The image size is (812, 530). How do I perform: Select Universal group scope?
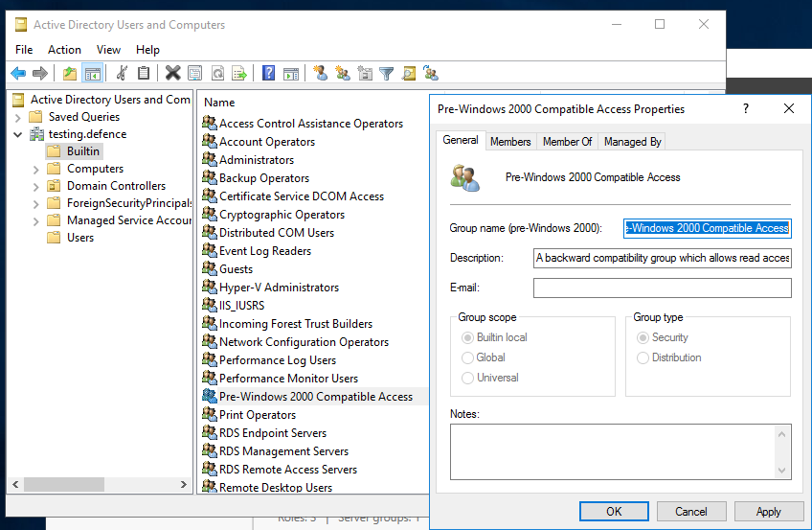(x=467, y=379)
